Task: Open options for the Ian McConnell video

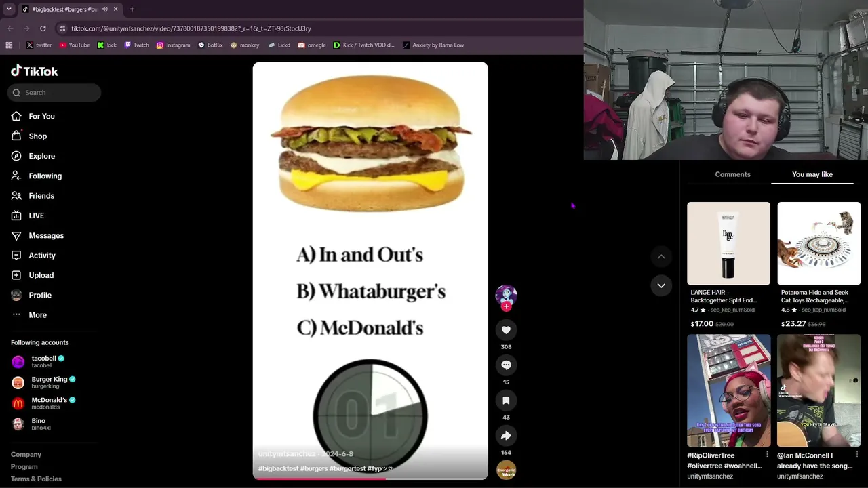Action: 857,455
